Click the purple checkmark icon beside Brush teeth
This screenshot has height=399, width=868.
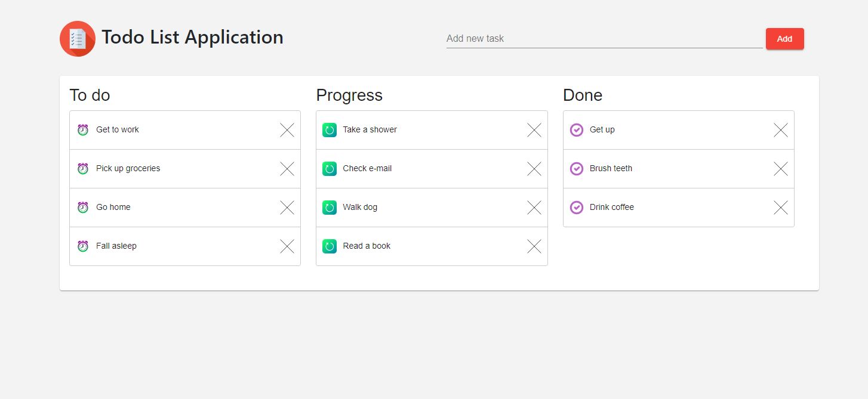click(577, 169)
